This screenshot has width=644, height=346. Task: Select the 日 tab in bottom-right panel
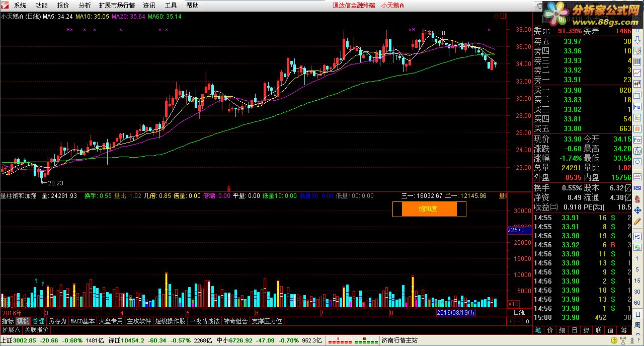pos(575,330)
